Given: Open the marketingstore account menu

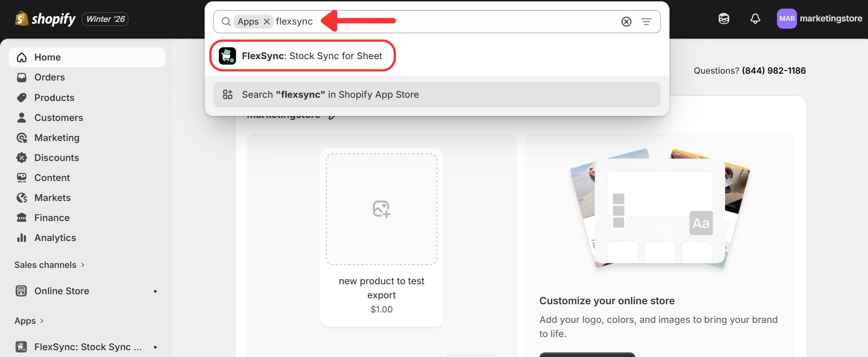Looking at the screenshot, I should click(x=819, y=19).
